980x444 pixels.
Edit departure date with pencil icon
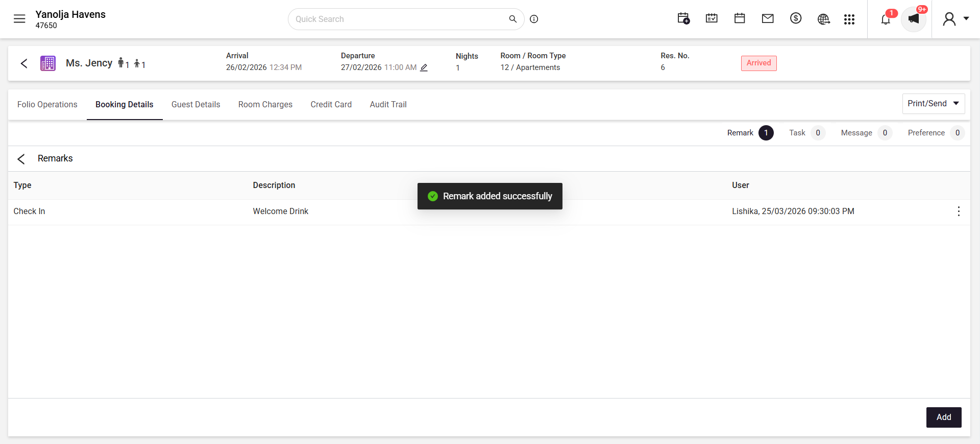[x=424, y=67]
